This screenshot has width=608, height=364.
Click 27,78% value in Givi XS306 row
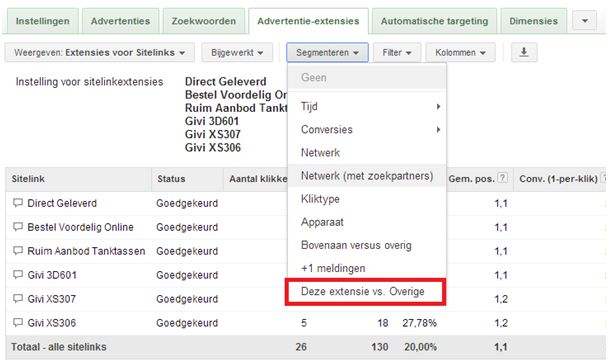(420, 323)
